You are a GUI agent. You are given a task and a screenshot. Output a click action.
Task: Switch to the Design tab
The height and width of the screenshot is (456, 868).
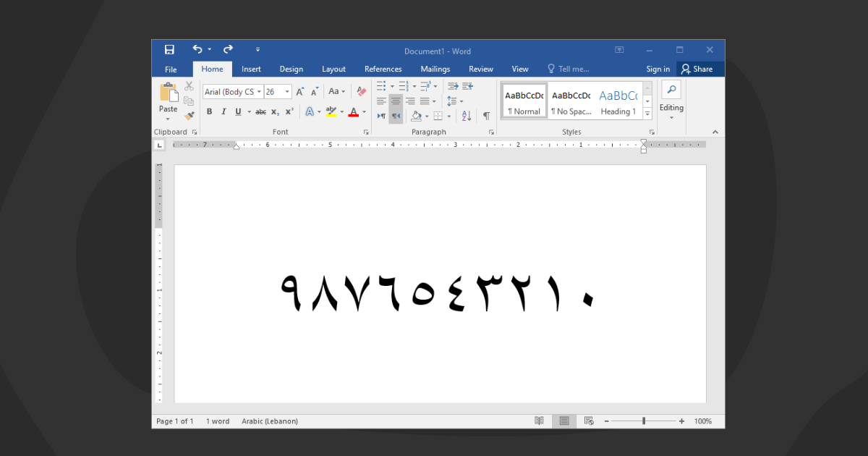click(x=292, y=69)
